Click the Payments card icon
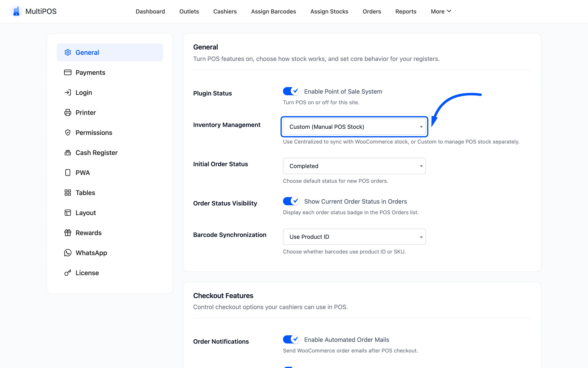Image resolution: width=588 pixels, height=368 pixels. (68, 73)
